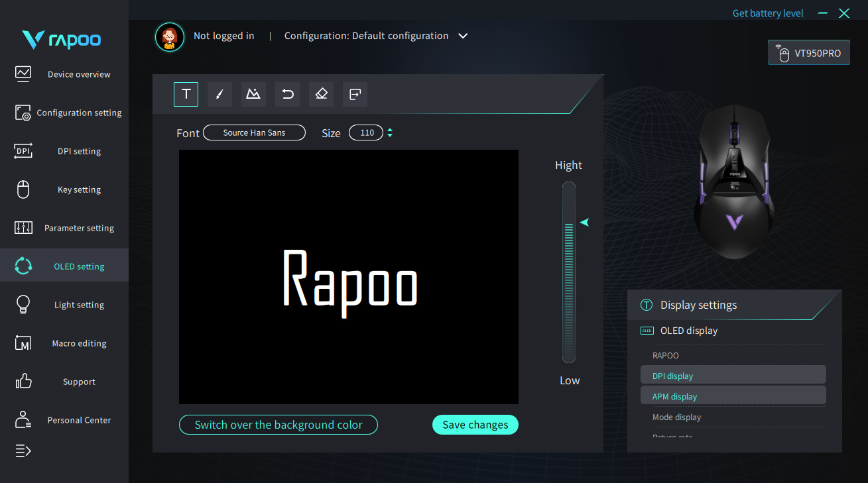Open Light setting page
The height and width of the screenshot is (483, 868).
click(x=79, y=305)
